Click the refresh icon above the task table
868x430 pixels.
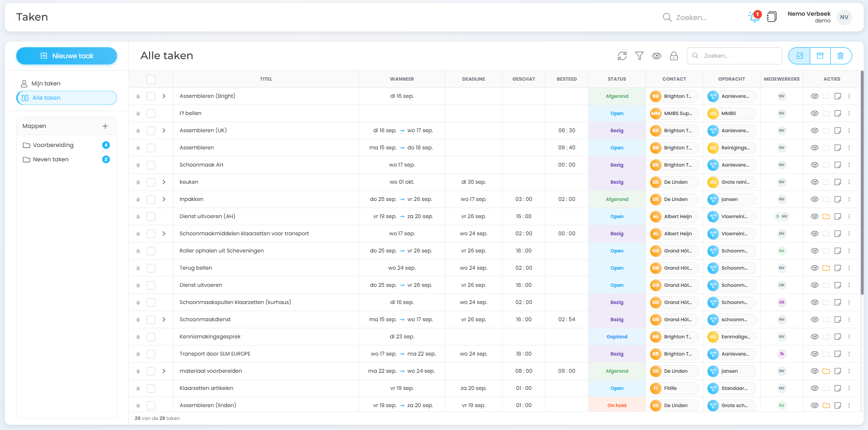point(622,56)
